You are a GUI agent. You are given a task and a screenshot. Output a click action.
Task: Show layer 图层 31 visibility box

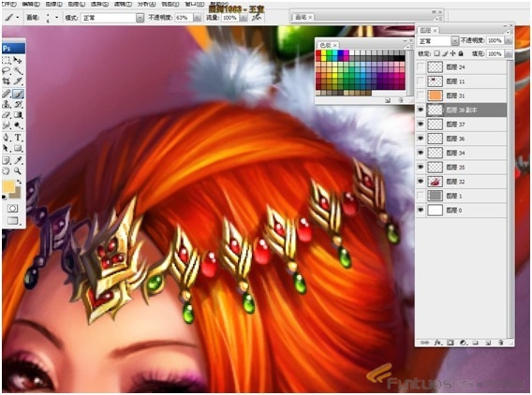click(421, 95)
